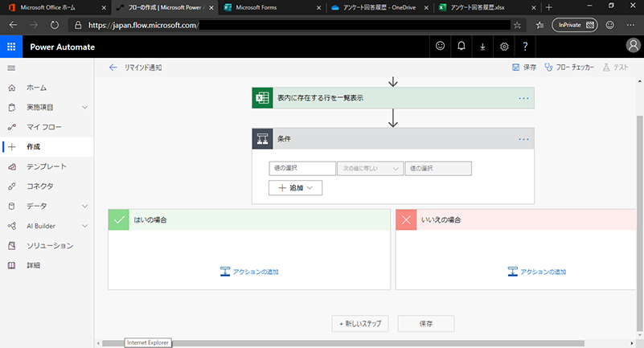
Task: Click the Power Automate title
Action: pyautogui.click(x=63, y=47)
